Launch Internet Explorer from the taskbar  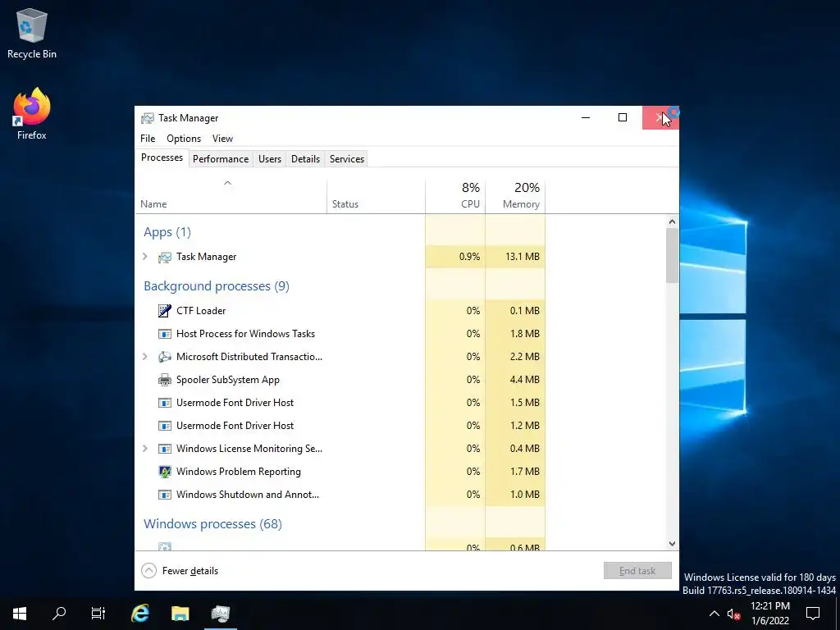[139, 614]
